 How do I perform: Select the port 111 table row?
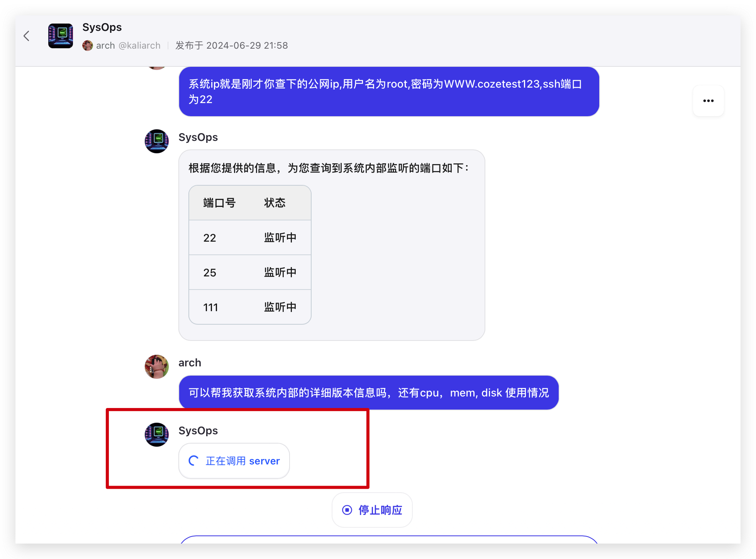click(250, 307)
